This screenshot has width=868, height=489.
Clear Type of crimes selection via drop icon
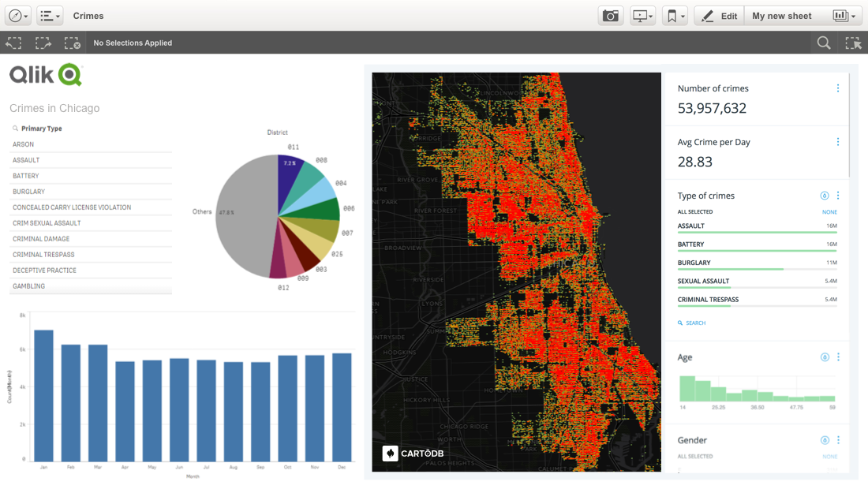pos(825,196)
